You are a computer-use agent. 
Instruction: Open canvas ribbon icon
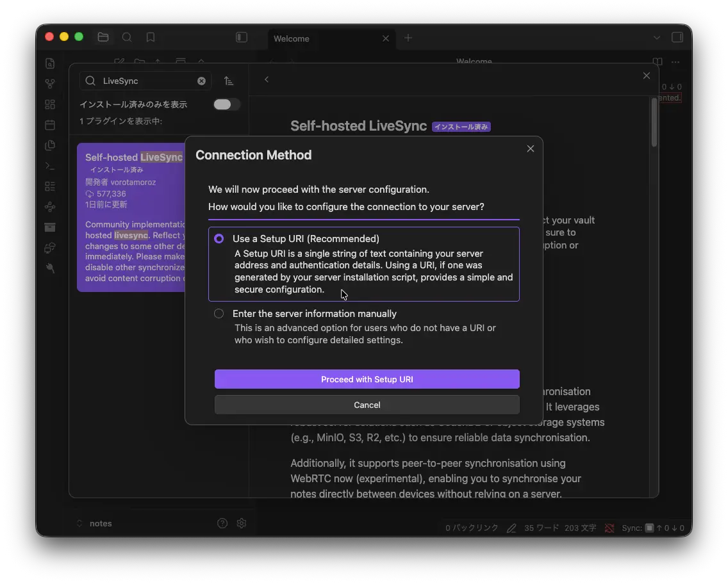[50, 104]
